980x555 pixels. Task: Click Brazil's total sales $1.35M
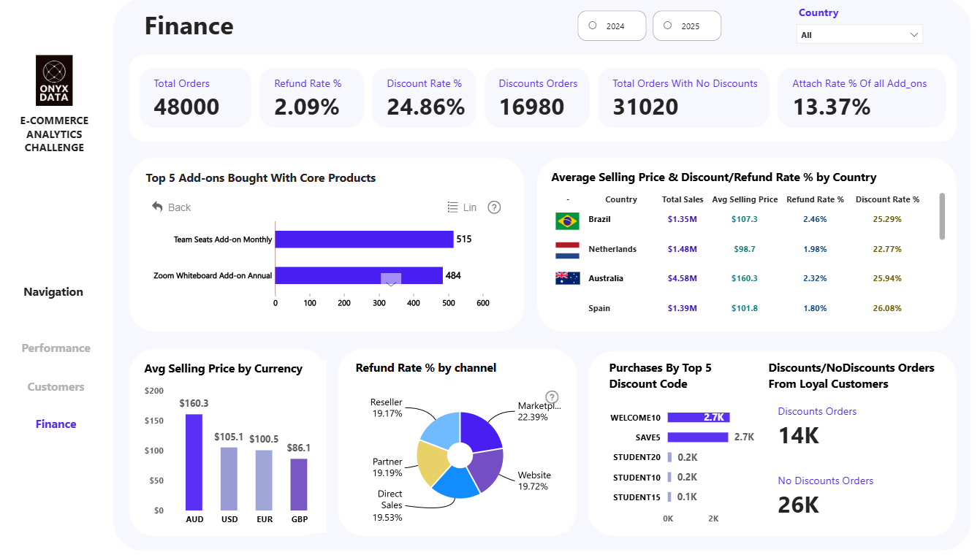[683, 219]
